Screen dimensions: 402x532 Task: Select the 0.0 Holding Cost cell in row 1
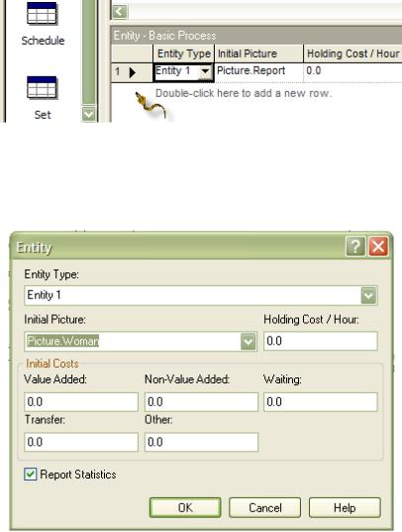tap(352, 71)
